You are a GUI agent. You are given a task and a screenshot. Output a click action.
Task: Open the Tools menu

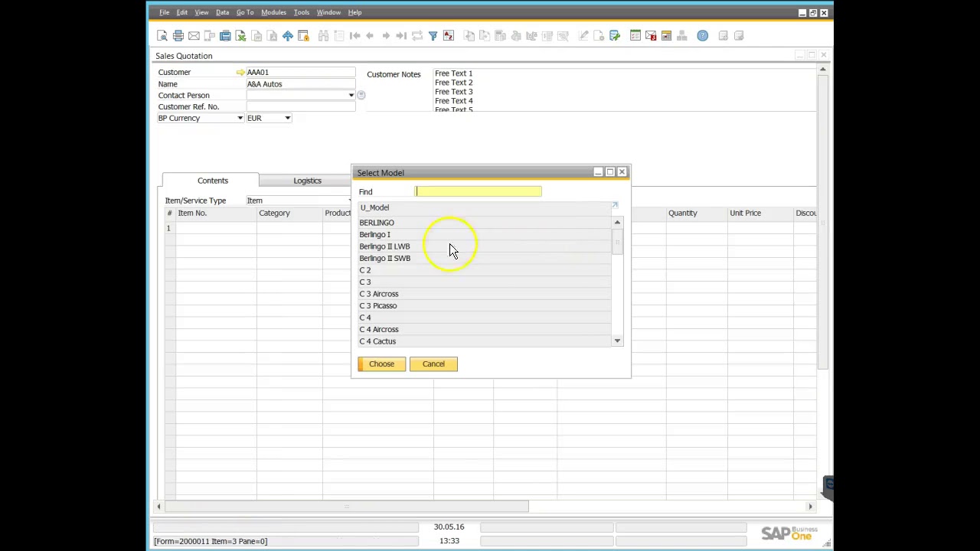coord(302,12)
